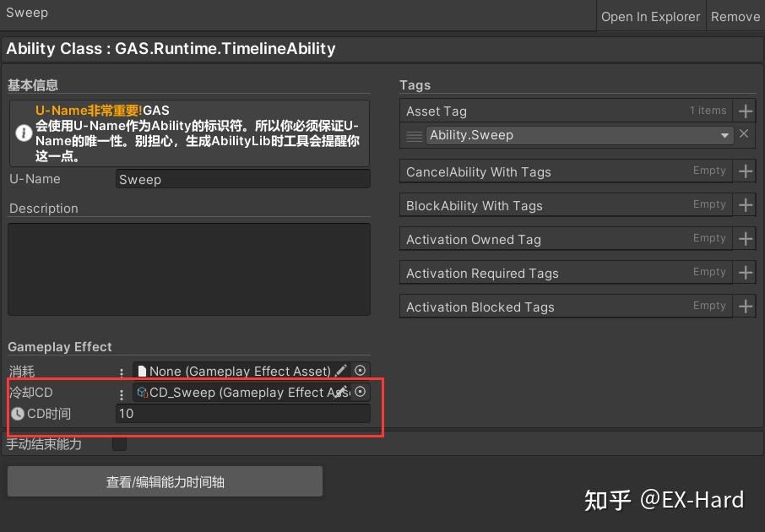765x532 pixels.
Task: Expand CancelAbility With Tags with plus button
Action: click(x=744, y=171)
